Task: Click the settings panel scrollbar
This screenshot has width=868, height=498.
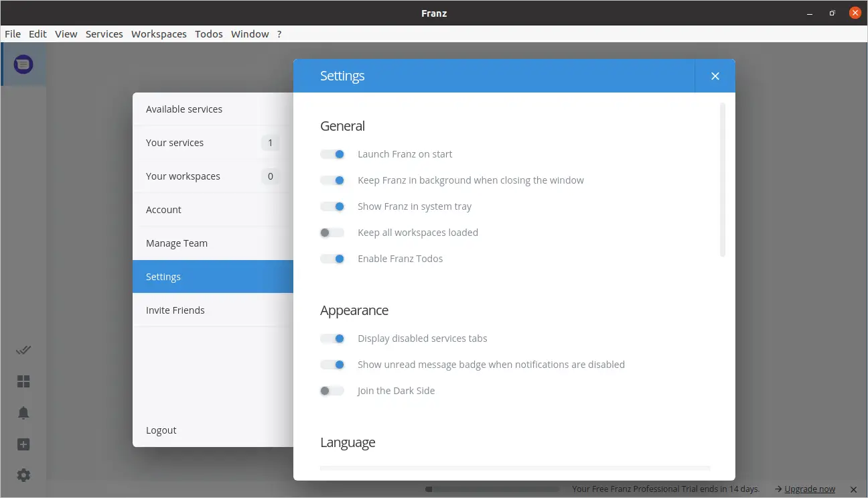Action: point(723,180)
